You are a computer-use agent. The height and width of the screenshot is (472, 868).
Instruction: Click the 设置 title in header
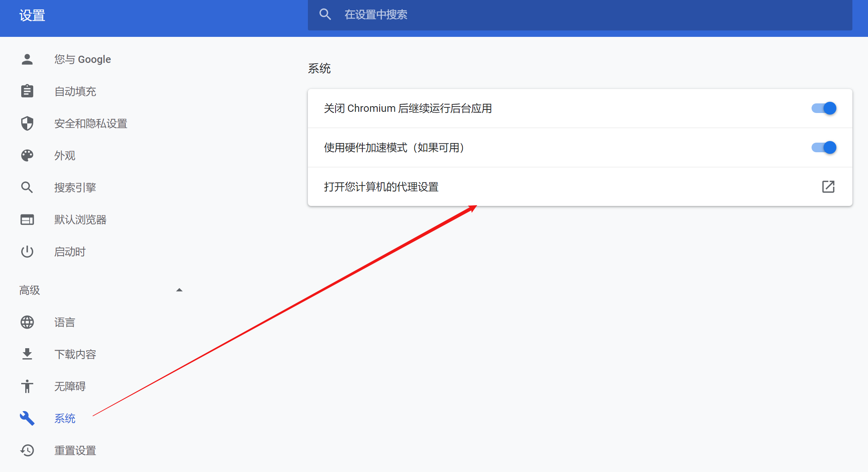click(x=32, y=15)
